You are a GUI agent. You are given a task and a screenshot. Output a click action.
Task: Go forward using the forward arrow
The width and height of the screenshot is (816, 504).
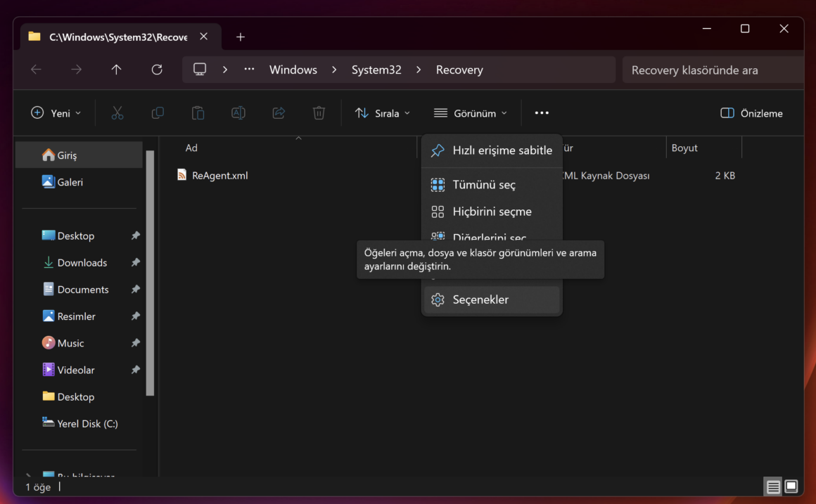click(76, 70)
